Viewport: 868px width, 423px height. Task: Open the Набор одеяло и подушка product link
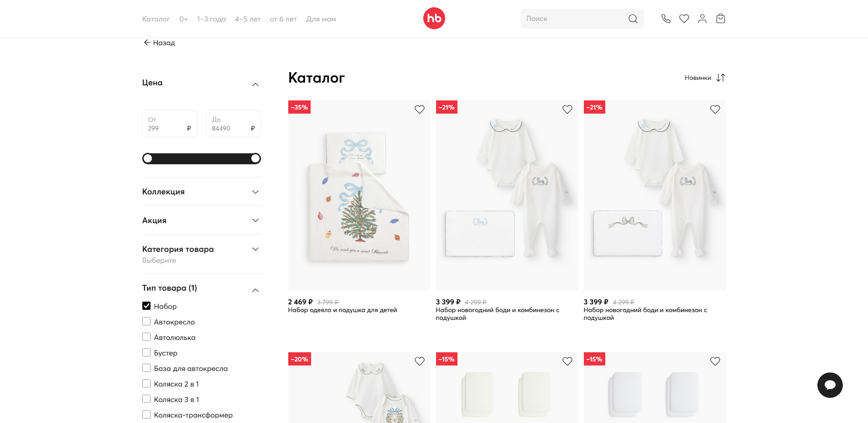pyautogui.click(x=343, y=310)
